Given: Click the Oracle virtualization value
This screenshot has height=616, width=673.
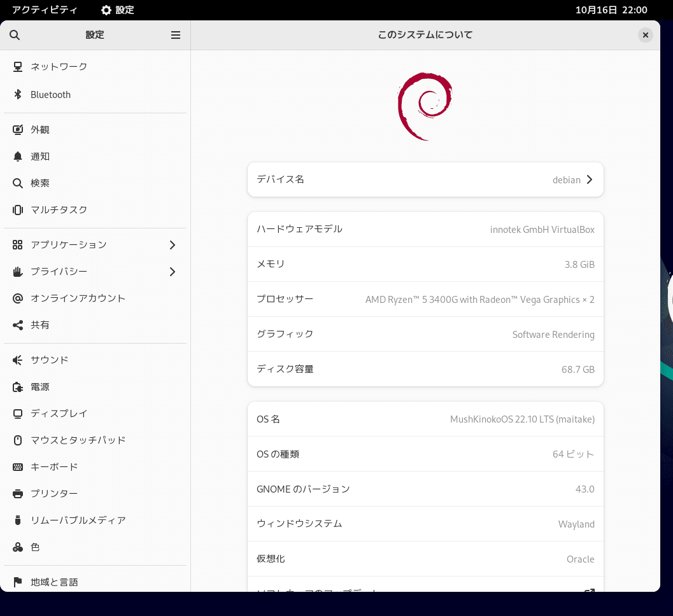Looking at the screenshot, I should click(580, 559).
